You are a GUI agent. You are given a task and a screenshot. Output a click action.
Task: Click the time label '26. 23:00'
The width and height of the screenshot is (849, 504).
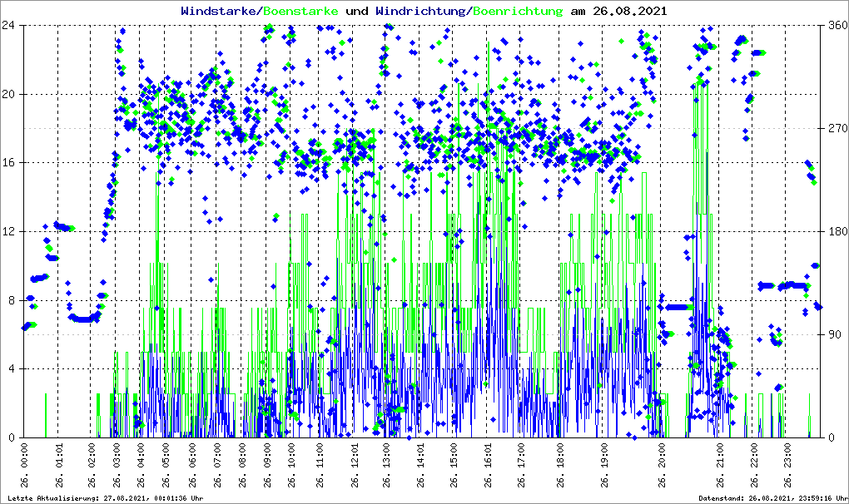(x=787, y=466)
